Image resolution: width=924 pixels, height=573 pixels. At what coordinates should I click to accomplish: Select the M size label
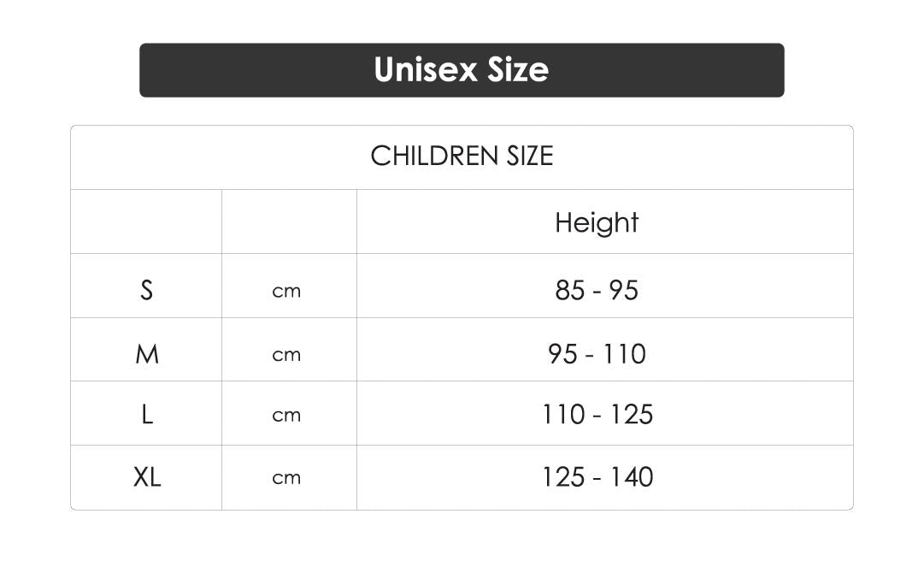tap(147, 353)
